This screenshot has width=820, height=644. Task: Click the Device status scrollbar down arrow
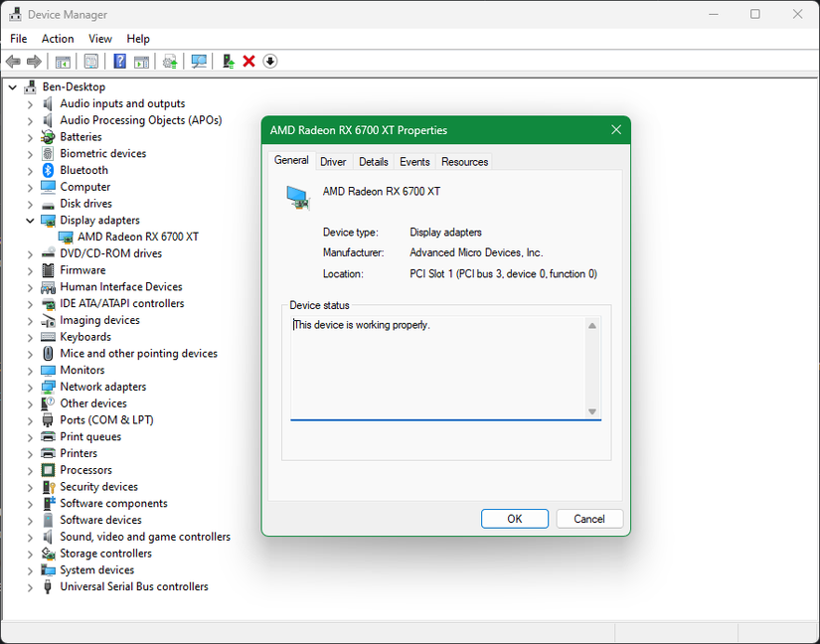pos(591,410)
